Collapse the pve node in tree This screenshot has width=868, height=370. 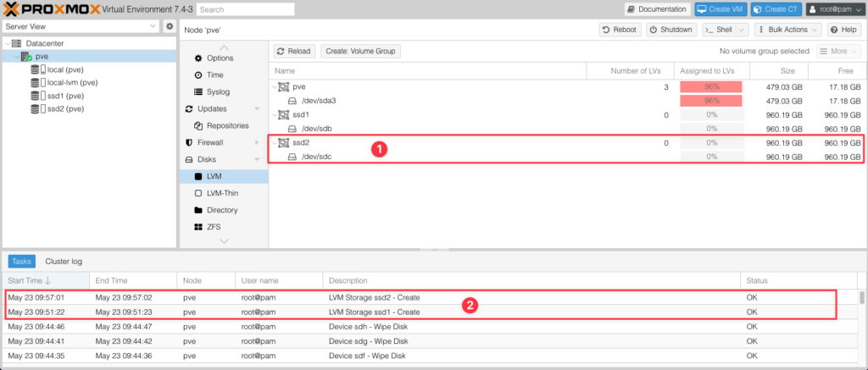[16, 57]
